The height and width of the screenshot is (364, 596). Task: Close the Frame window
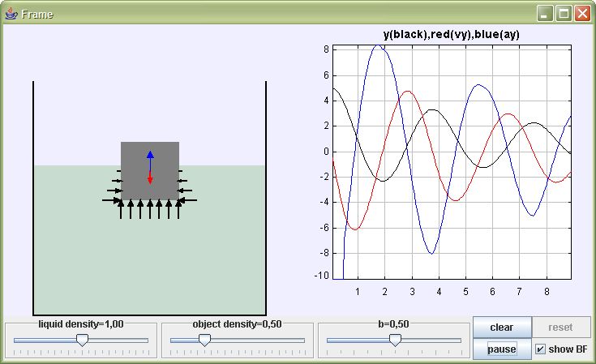[x=582, y=14]
